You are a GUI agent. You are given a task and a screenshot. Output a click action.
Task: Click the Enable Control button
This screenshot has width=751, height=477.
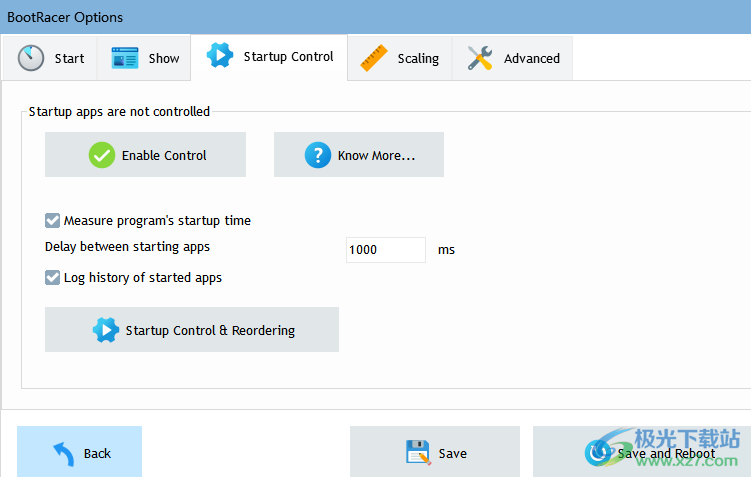146,155
